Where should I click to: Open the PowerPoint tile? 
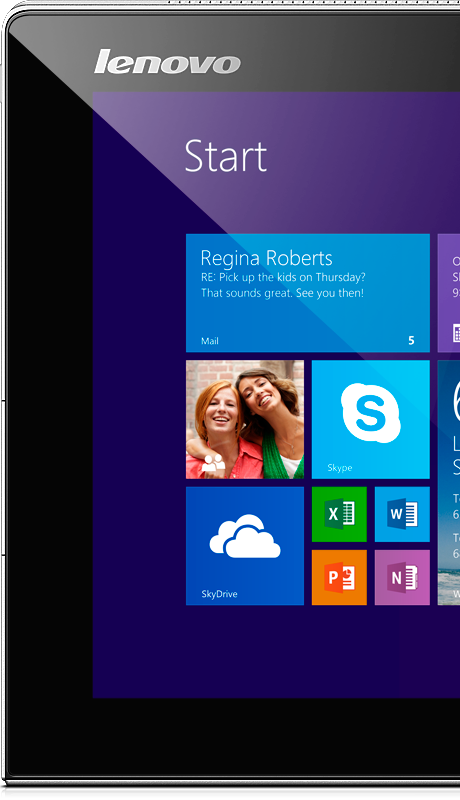(339, 578)
